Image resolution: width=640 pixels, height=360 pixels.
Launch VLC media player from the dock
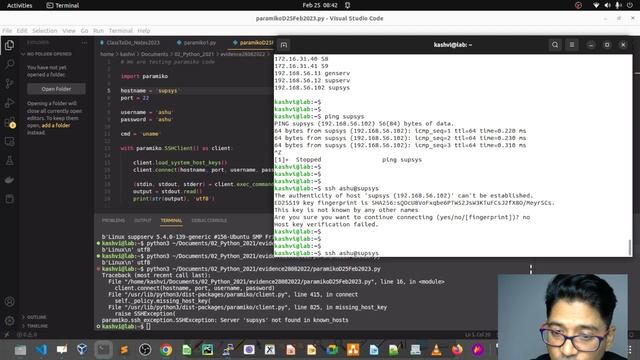pos(436,350)
